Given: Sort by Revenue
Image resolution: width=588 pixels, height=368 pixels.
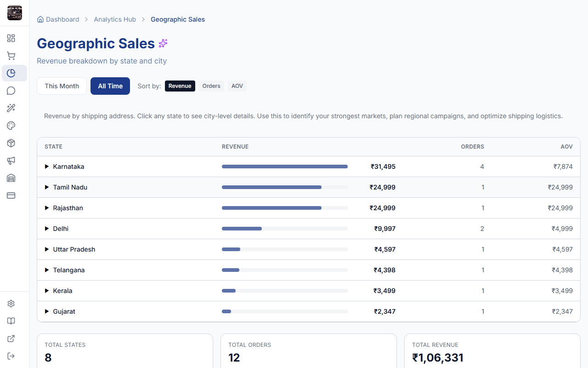Looking at the screenshot, I should [x=180, y=86].
